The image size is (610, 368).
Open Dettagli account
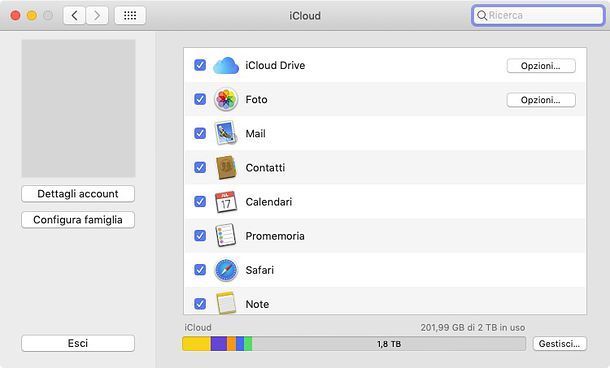(x=78, y=194)
